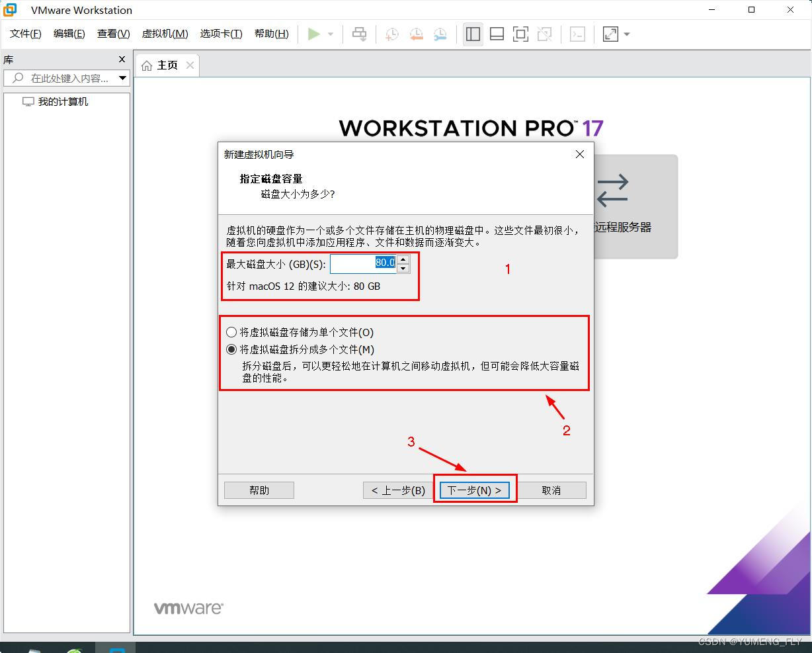
Task: Click the 远程服务器 connect tile
Action: click(635, 206)
